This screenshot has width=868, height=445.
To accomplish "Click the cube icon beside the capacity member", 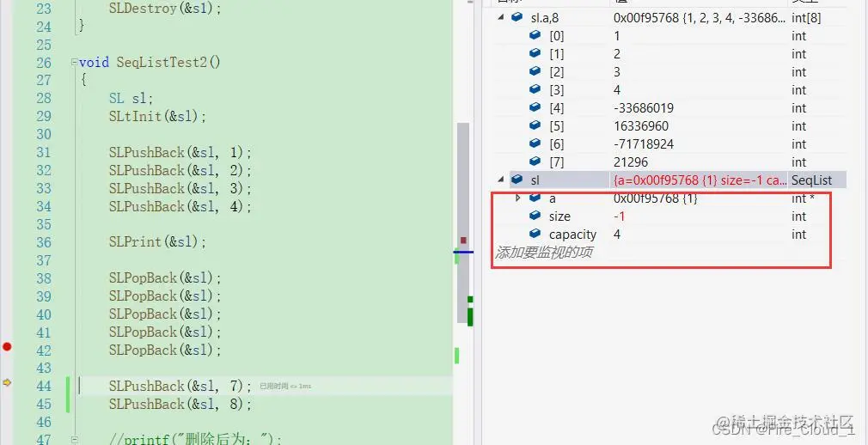I will click(x=535, y=234).
